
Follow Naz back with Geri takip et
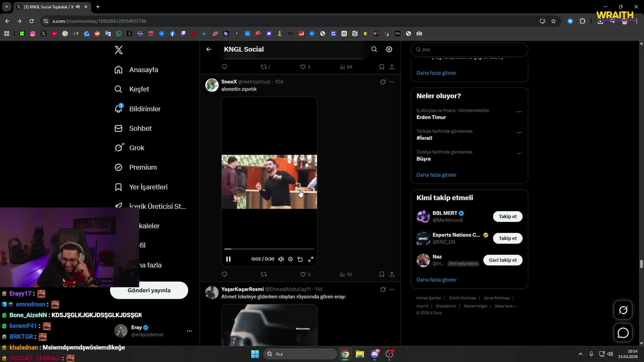[503, 260]
